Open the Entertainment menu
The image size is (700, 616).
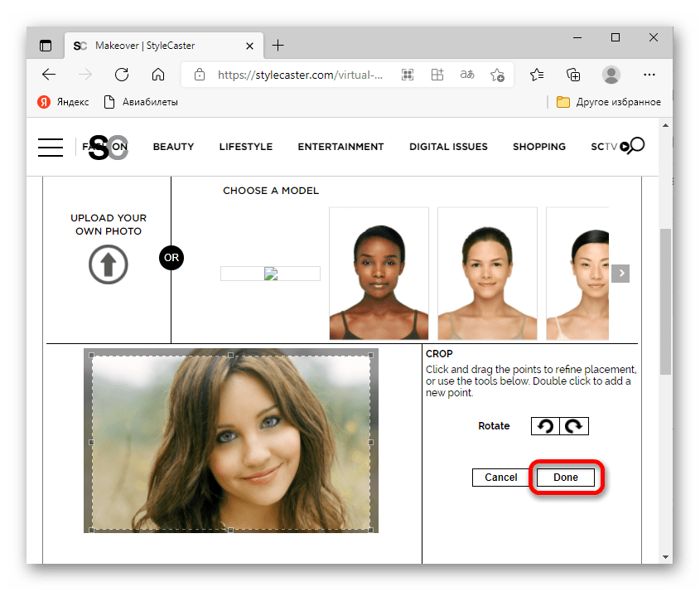tap(340, 147)
